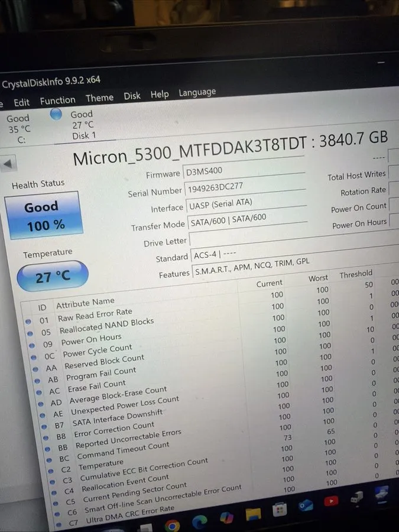Select the Disk 1 drive tab
The width and height of the screenshot is (399, 532).
point(82,125)
